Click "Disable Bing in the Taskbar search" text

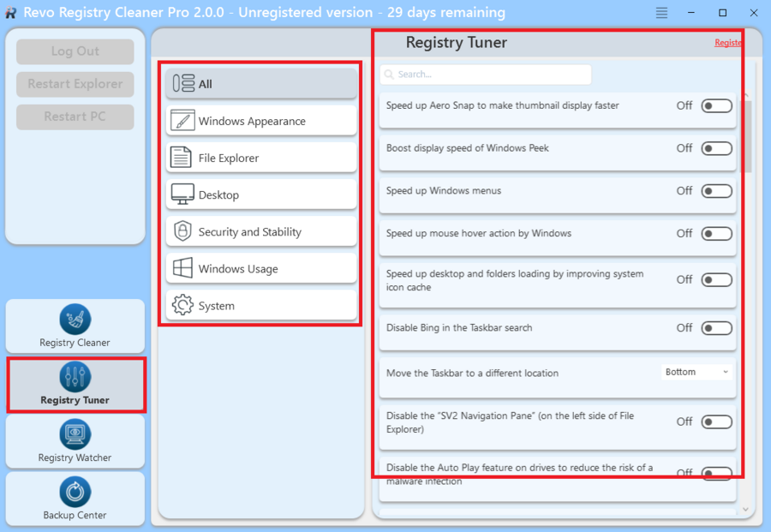coord(459,328)
